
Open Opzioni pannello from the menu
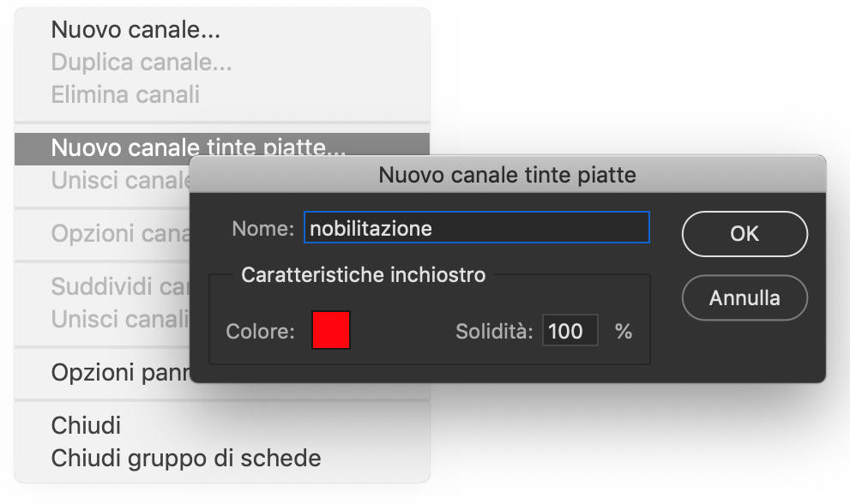tap(120, 373)
